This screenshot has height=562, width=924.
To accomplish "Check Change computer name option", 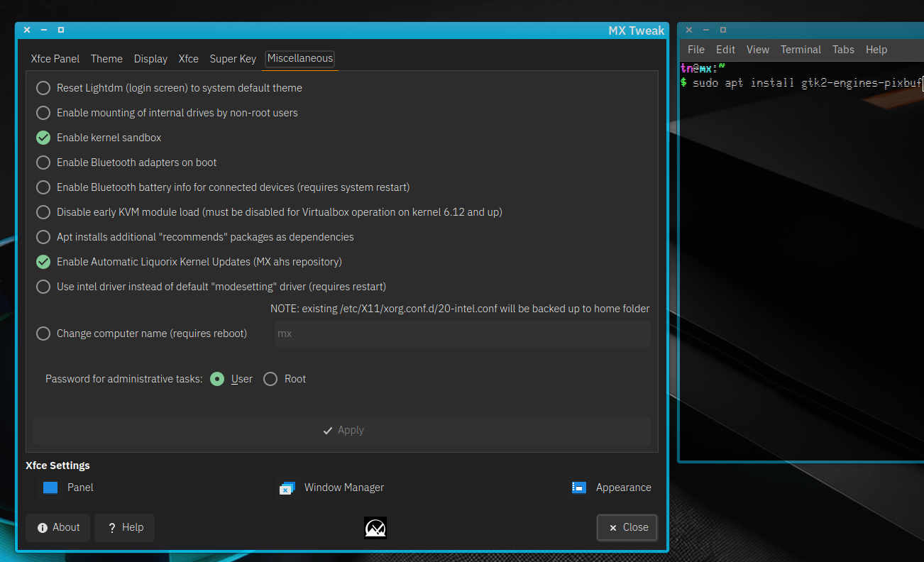I will click(x=43, y=334).
